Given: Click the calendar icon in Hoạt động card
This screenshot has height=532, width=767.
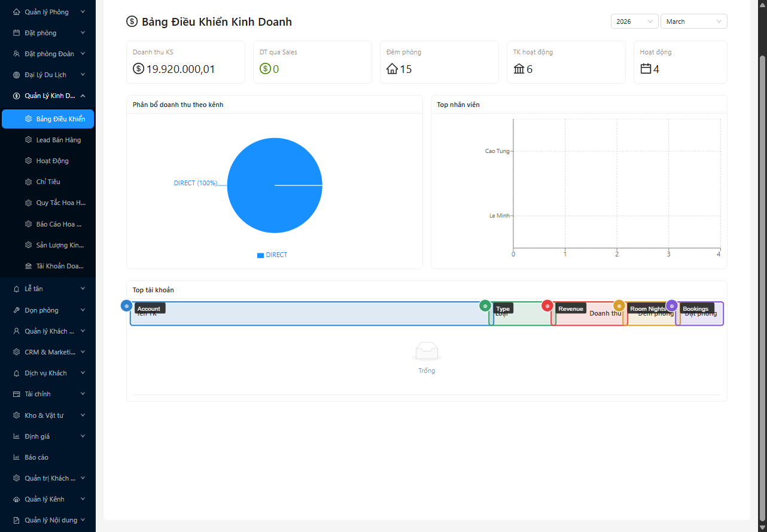Looking at the screenshot, I should point(646,69).
